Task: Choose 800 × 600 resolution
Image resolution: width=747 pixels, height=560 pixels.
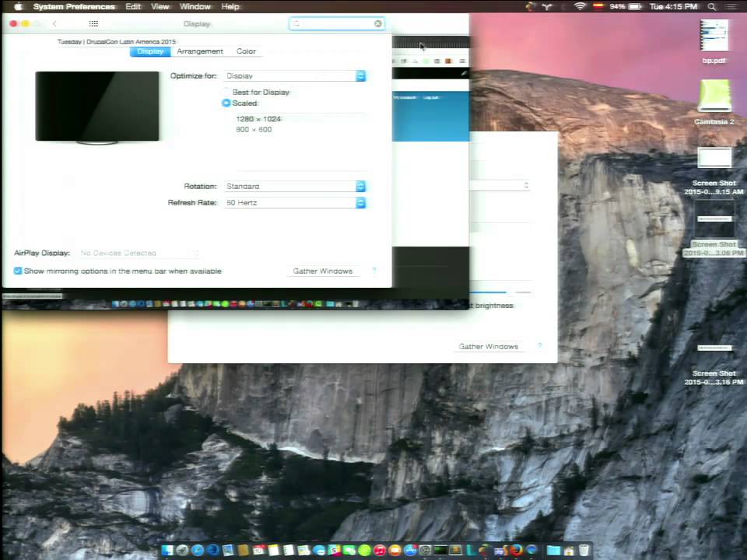Action: (254, 130)
